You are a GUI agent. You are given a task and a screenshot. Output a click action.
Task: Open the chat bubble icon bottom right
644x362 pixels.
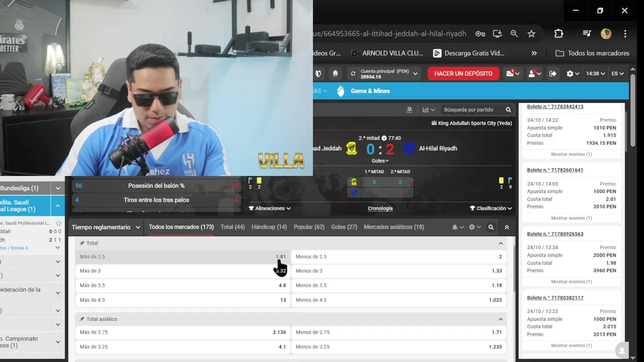tap(622, 350)
